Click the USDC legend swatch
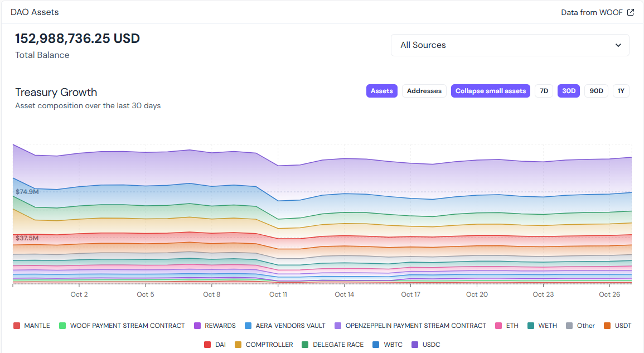The image size is (644, 353). tap(415, 345)
